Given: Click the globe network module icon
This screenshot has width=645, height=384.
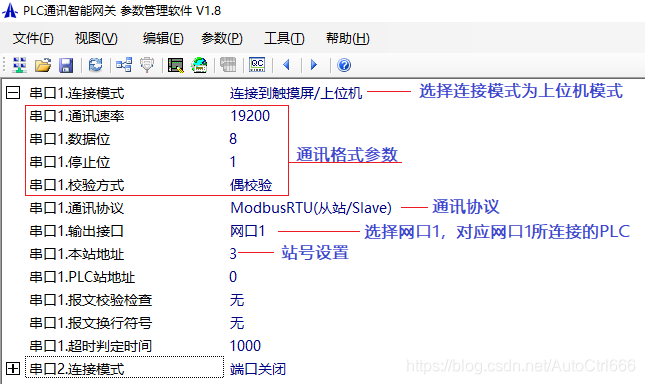Looking at the screenshot, I should click(200, 65).
